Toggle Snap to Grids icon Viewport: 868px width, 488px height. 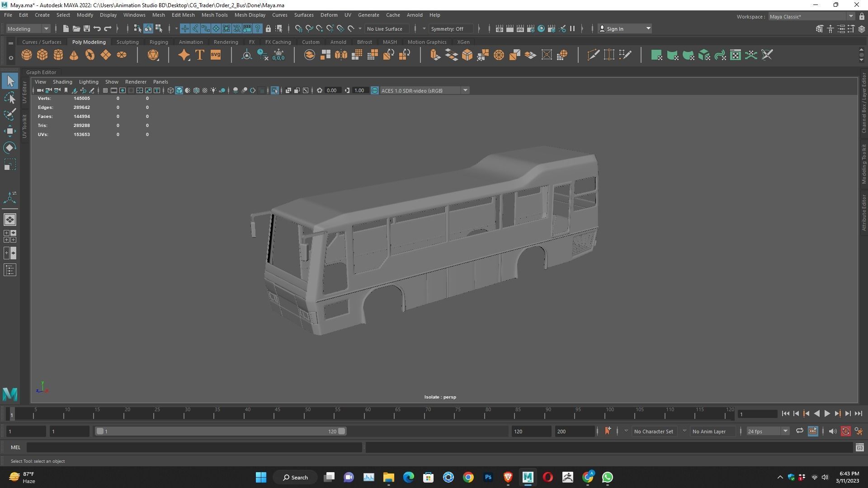(x=298, y=28)
